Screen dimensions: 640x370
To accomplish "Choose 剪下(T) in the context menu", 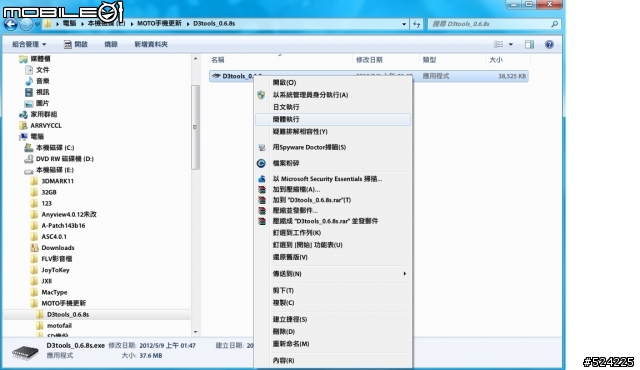I will click(x=333, y=290).
